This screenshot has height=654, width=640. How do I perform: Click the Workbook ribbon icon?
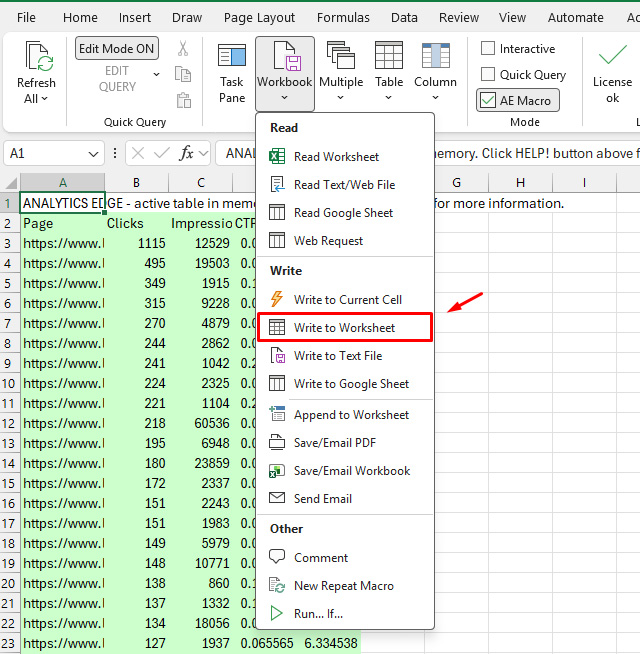point(287,56)
